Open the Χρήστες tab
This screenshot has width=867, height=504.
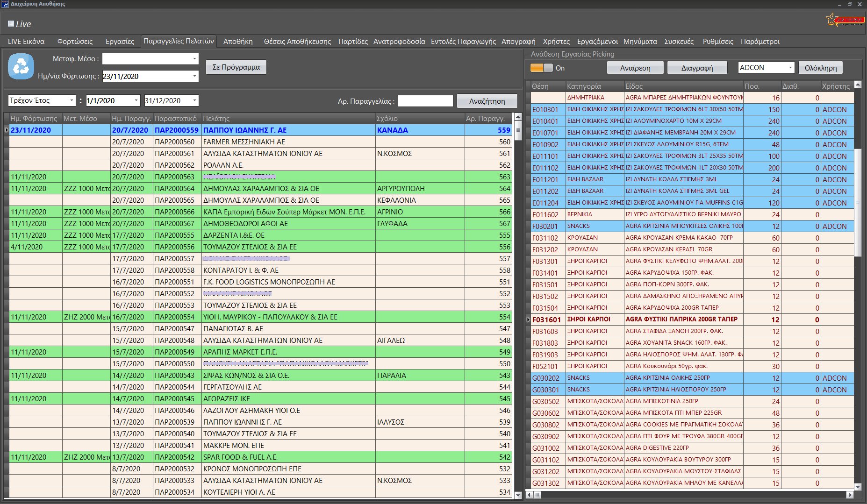click(556, 42)
